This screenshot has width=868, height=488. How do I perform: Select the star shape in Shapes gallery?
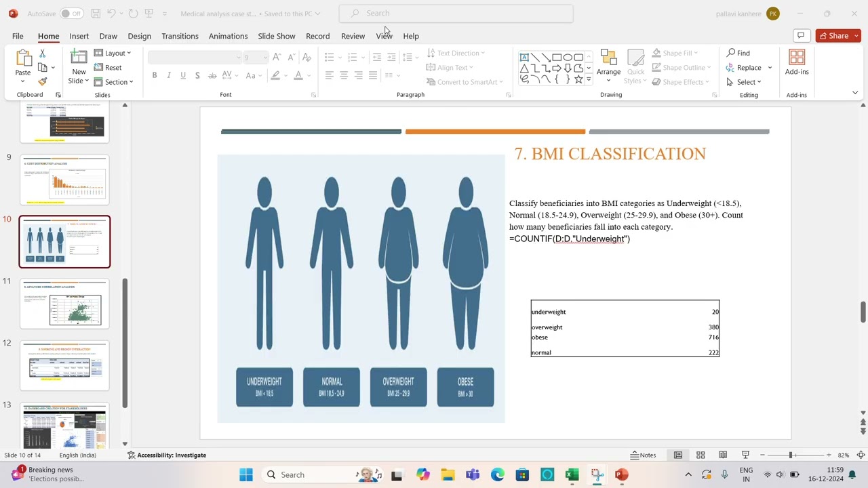[x=578, y=79]
